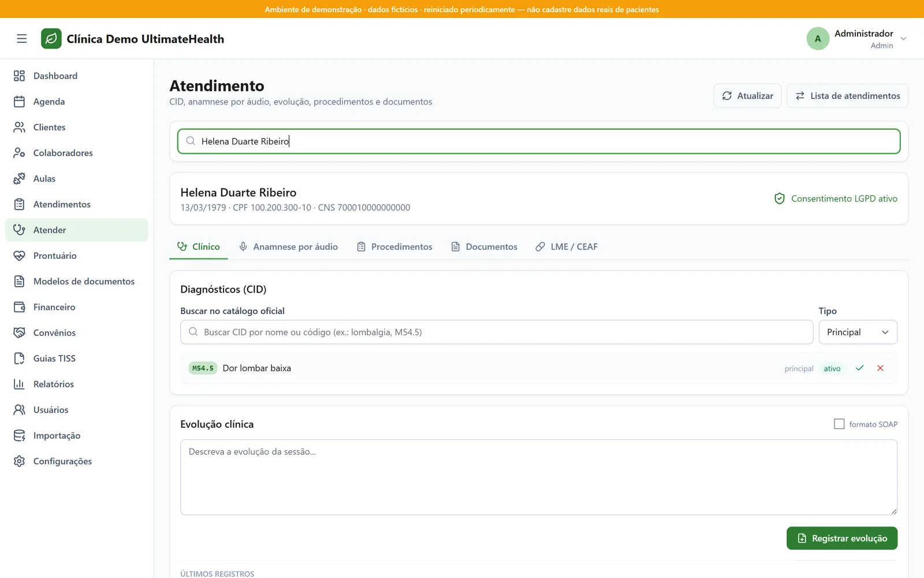Click the Colaboradores user-gear icon
Image resolution: width=924 pixels, height=578 pixels.
click(x=20, y=153)
